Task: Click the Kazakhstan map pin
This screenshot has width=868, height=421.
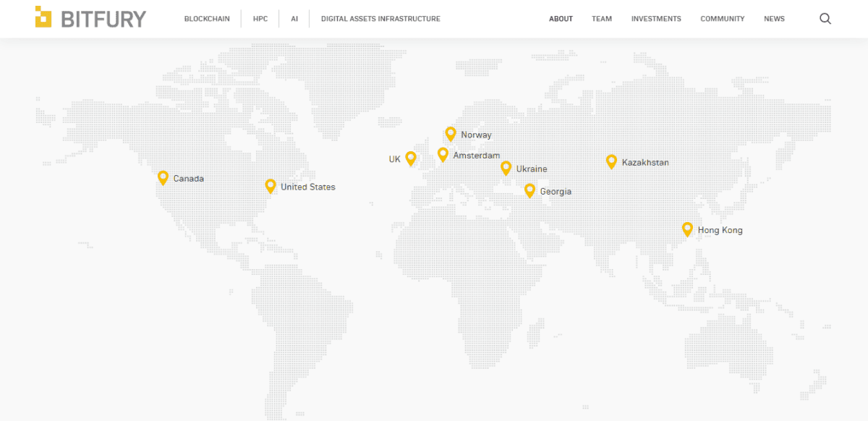Action: [611, 162]
